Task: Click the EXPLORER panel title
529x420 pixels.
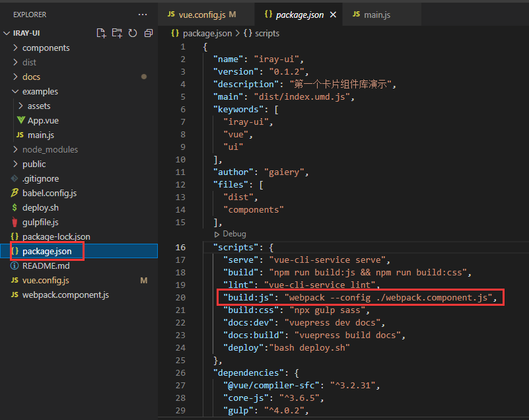Action: 30,15
